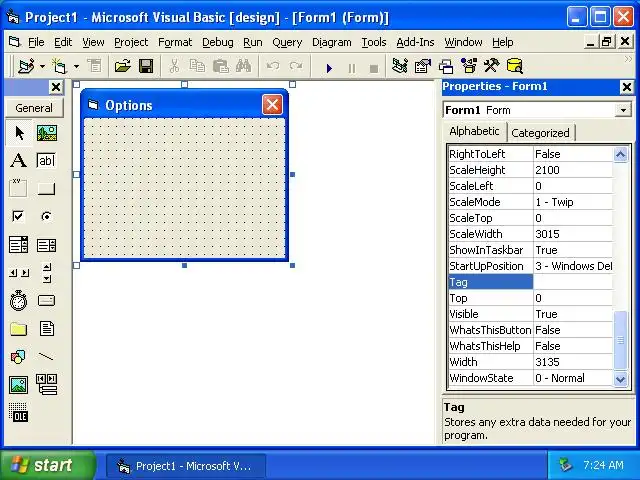This screenshot has width=640, height=480.
Task: Open the Project menu
Action: click(131, 42)
